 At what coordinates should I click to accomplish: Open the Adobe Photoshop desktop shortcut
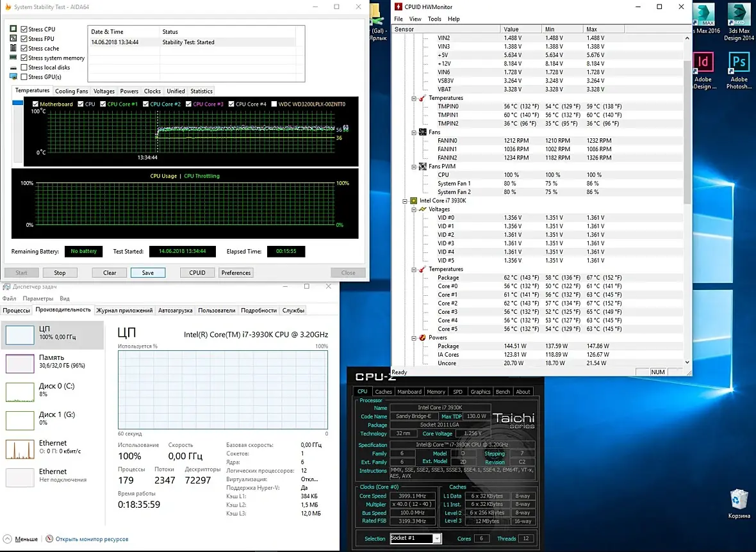pos(739,63)
